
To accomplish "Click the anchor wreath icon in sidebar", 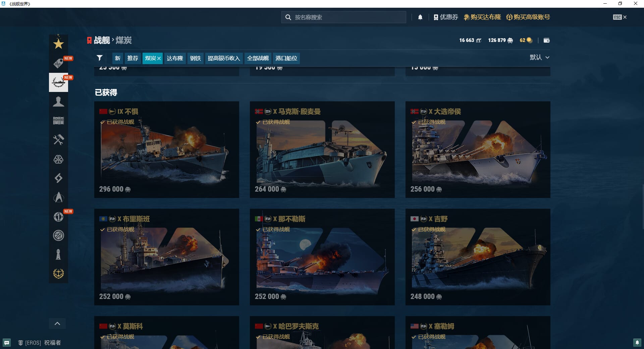I will click(58, 273).
